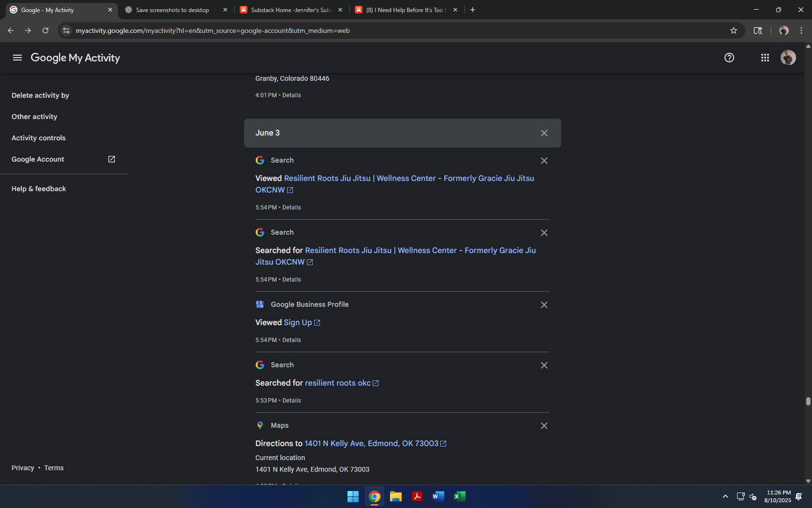This screenshot has height=508, width=812.
Task: Reload the current page
Action: [x=45, y=30]
